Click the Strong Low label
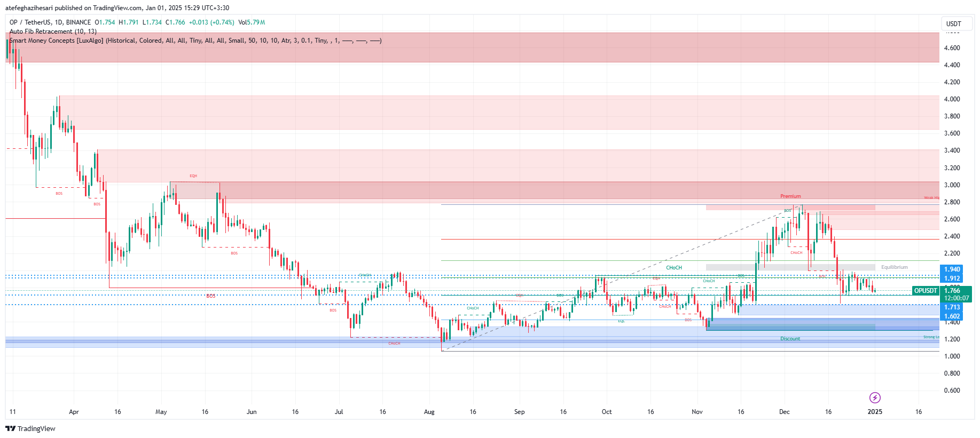980x438 pixels. pyautogui.click(x=931, y=337)
